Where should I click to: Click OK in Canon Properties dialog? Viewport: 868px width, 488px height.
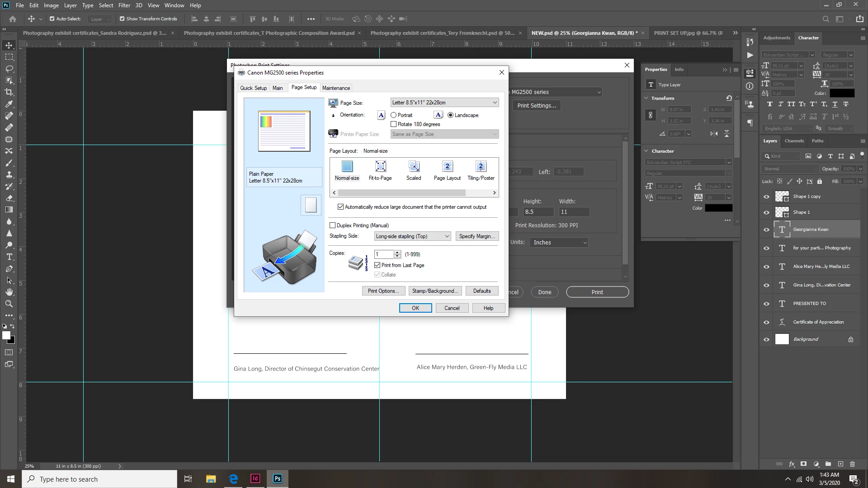coord(415,308)
